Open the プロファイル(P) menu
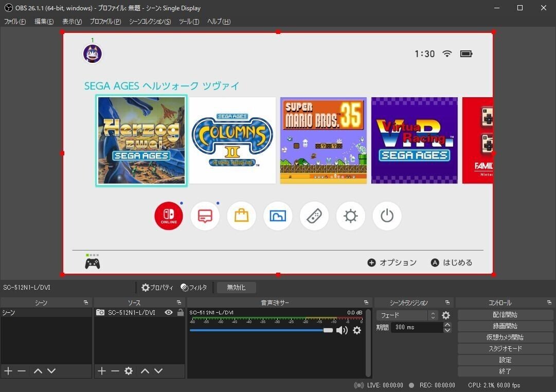 105,21
